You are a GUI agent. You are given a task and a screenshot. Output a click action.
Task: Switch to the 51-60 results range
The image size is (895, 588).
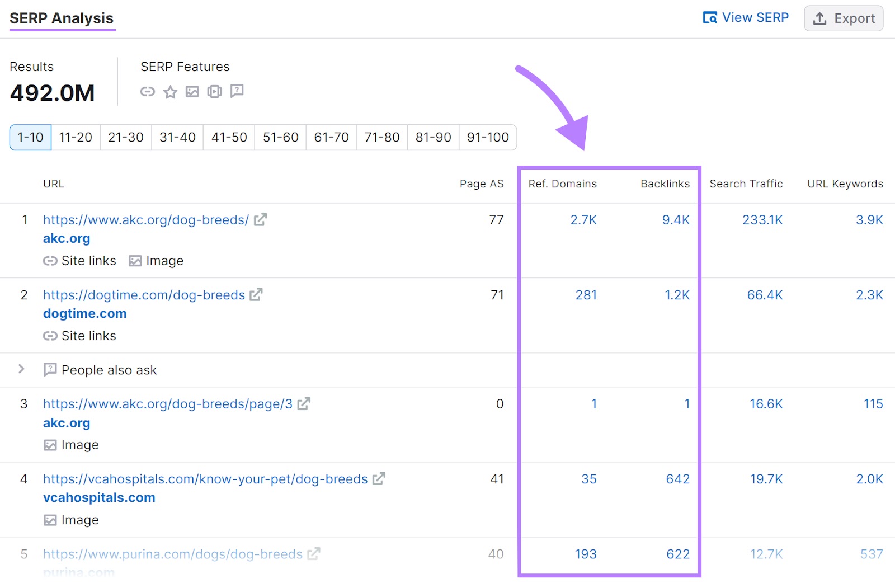280,138
